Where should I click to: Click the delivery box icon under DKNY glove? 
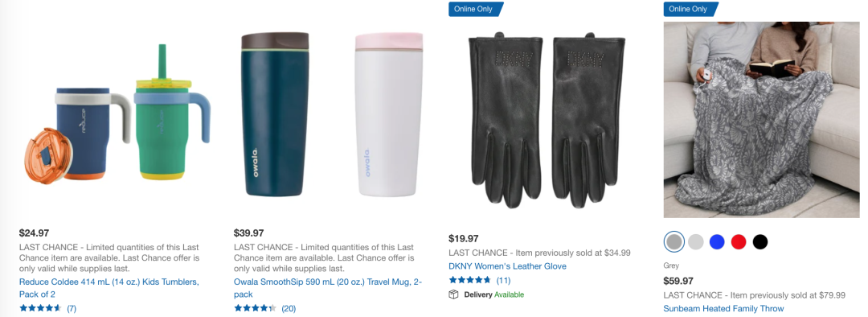click(453, 294)
